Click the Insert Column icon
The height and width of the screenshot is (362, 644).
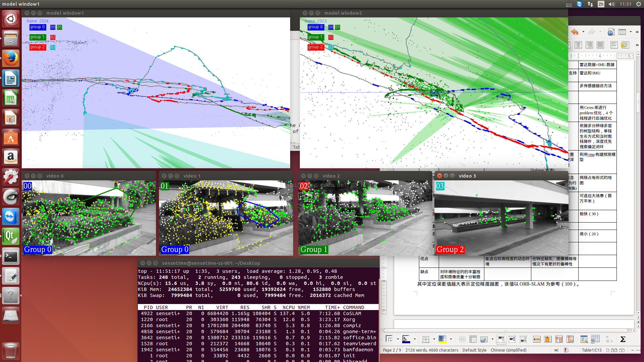click(x=548, y=339)
